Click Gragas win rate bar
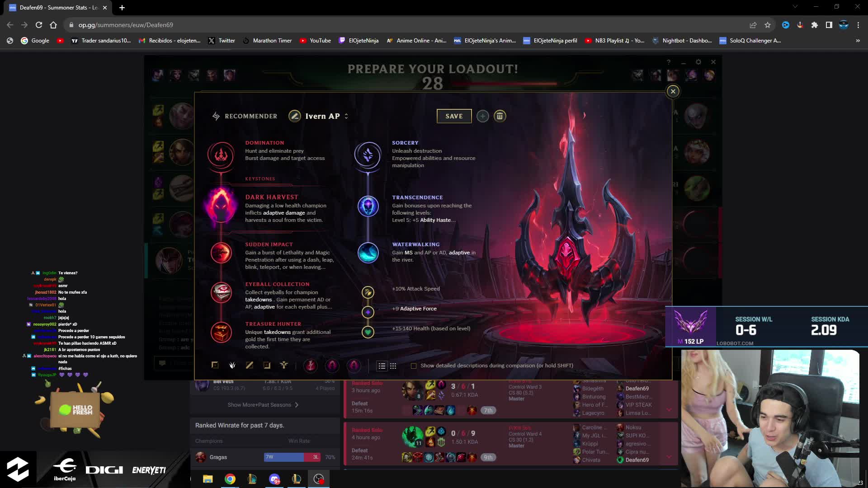This screenshot has width=868, height=488. 292,457
